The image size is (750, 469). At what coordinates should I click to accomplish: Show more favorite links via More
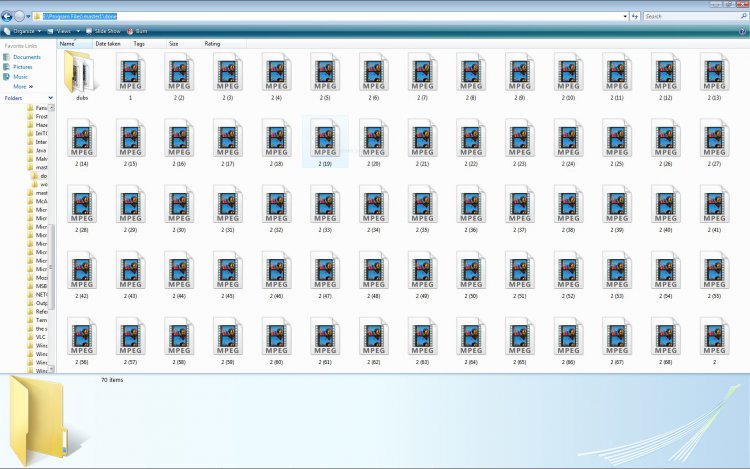(23, 87)
